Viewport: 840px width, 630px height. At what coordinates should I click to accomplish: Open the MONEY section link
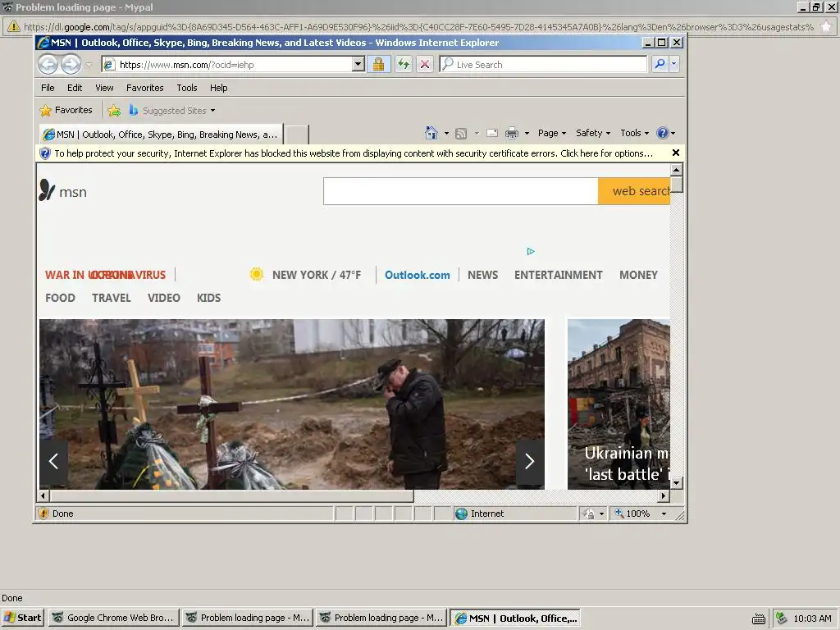(x=638, y=275)
